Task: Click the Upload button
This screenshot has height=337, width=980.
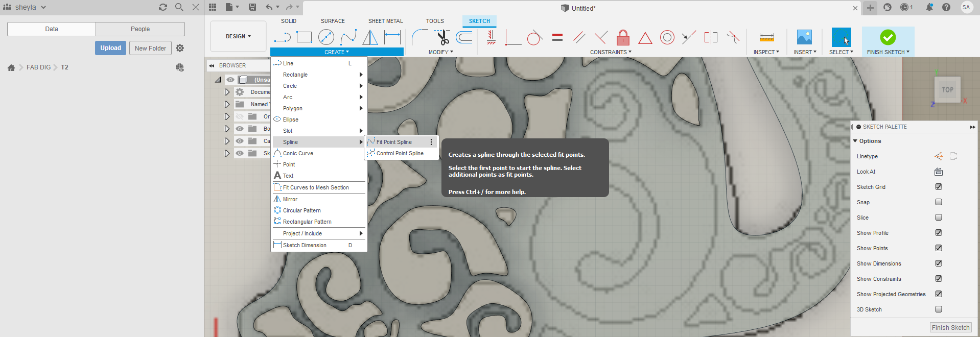Action: point(110,48)
